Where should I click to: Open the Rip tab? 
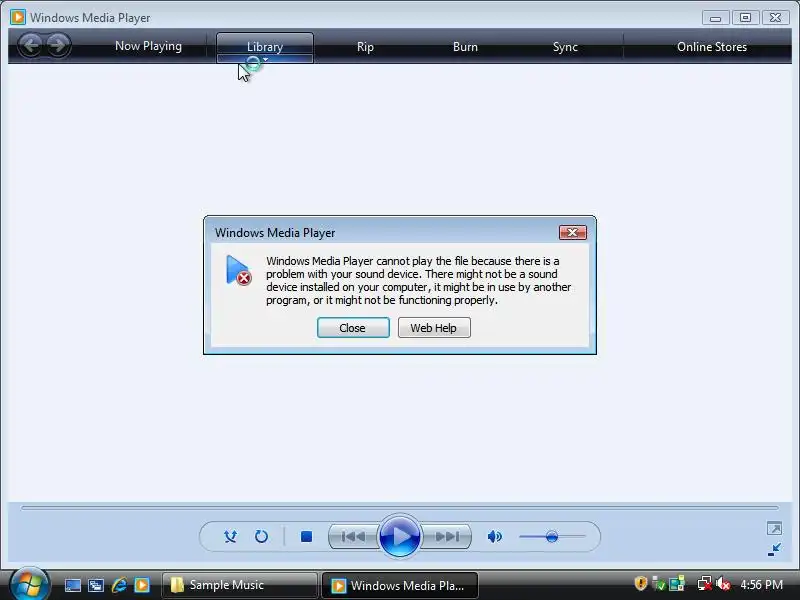[365, 47]
